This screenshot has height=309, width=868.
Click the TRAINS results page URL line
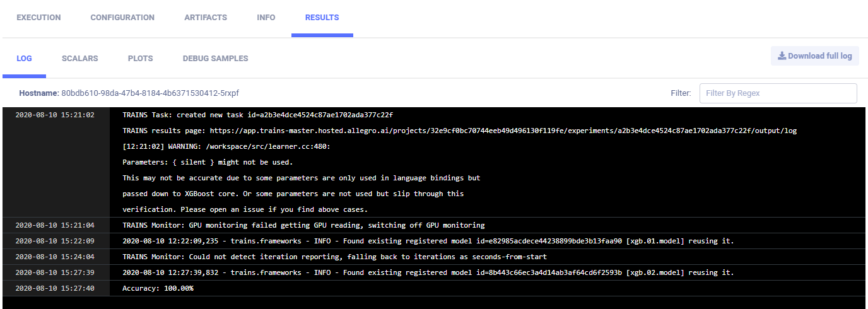(459, 131)
